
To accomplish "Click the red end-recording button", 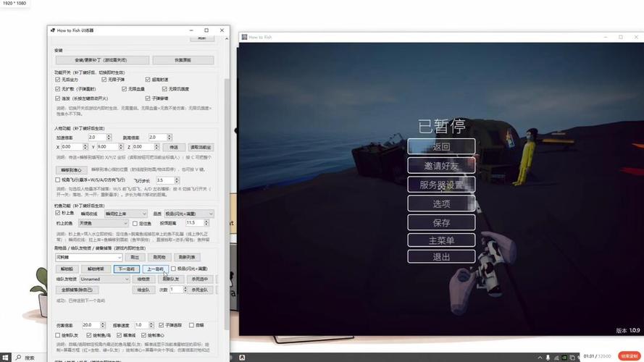I will [630, 355].
